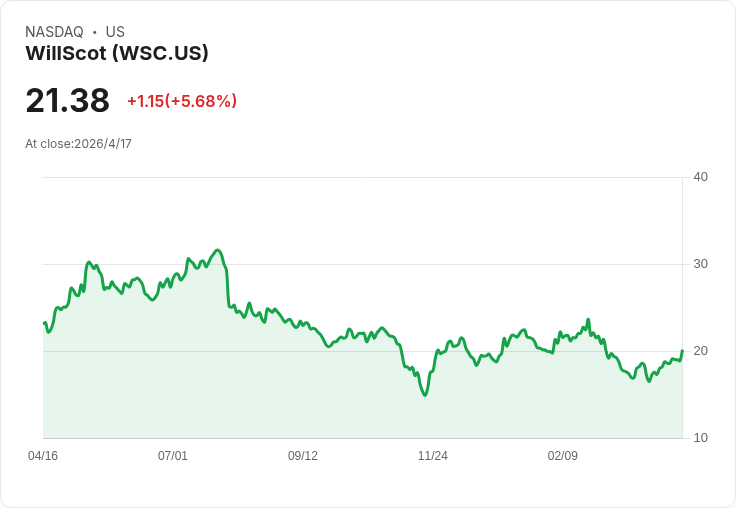Viewport: 736px width, 508px height.
Task: Click the steep price drop after the peak
Action: (227, 286)
